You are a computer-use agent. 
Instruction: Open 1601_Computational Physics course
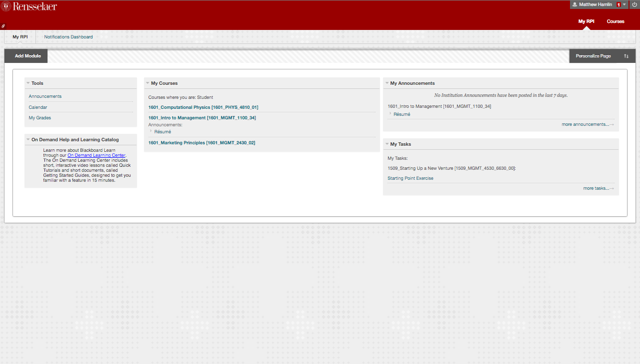[203, 107]
